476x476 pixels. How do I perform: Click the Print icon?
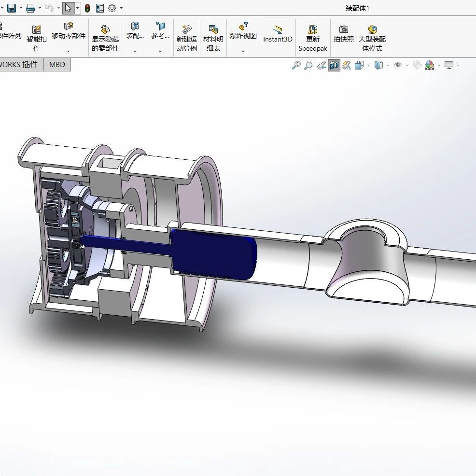[x=30, y=8]
